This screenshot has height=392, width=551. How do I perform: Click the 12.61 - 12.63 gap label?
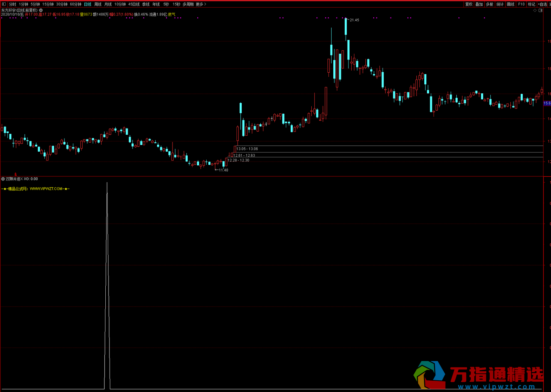[x=244, y=155]
